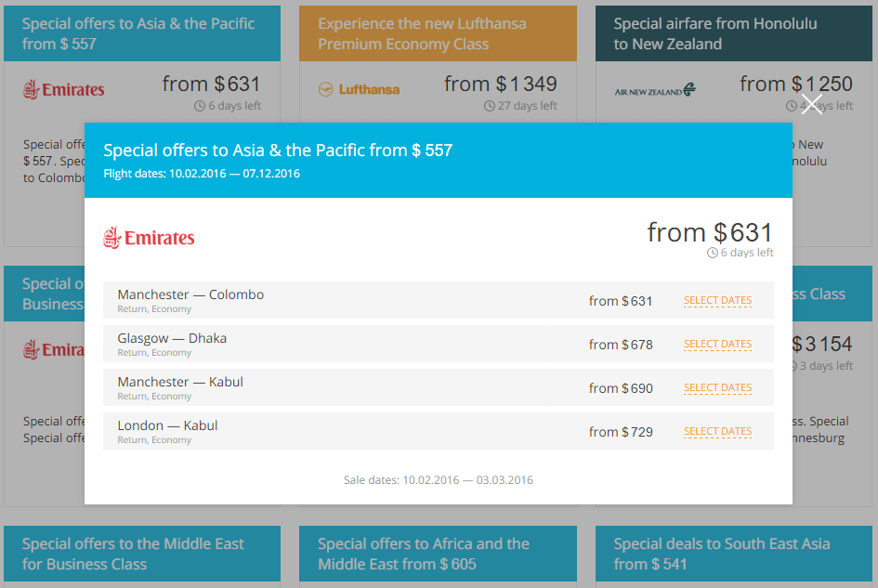The image size is (878, 588).
Task: Click the Air New Zealand logo
Action: (655, 90)
